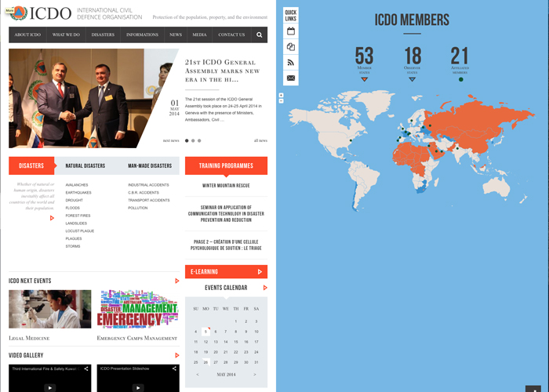549x392 pixels.
Task: Open the RSS feed quick link
Action: click(x=291, y=62)
